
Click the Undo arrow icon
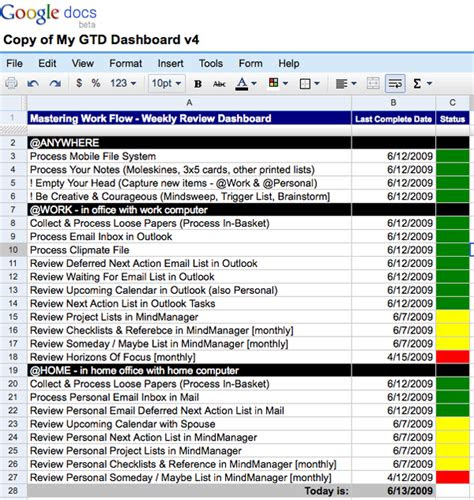pyautogui.click(x=33, y=83)
